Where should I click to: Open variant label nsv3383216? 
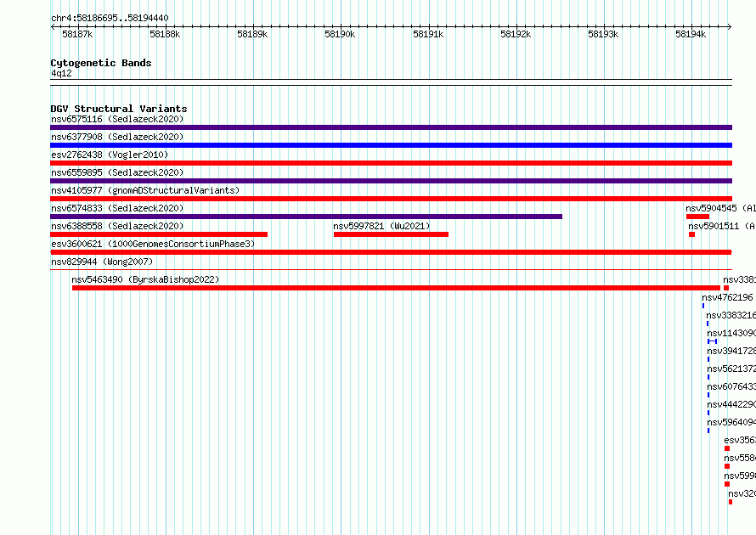tap(731, 315)
